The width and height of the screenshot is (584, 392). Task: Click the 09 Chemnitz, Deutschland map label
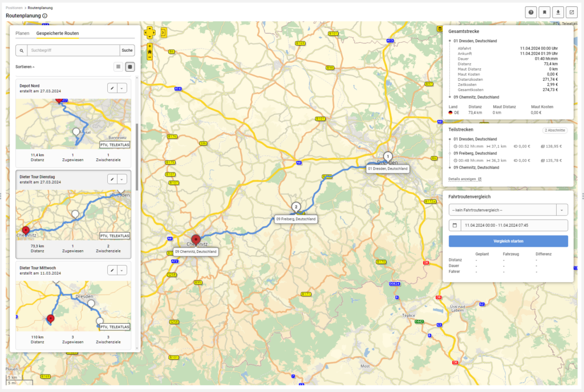196,251
